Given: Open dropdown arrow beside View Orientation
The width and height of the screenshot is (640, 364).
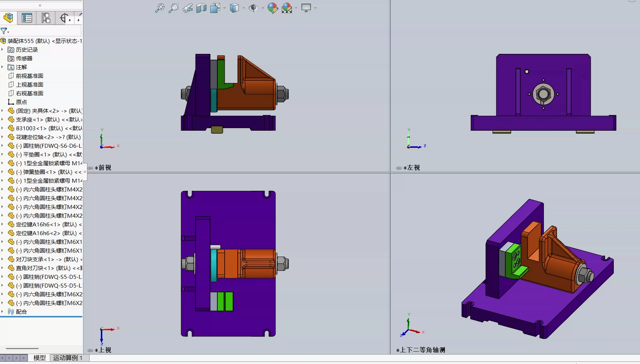Looking at the screenshot, I should point(224,8).
